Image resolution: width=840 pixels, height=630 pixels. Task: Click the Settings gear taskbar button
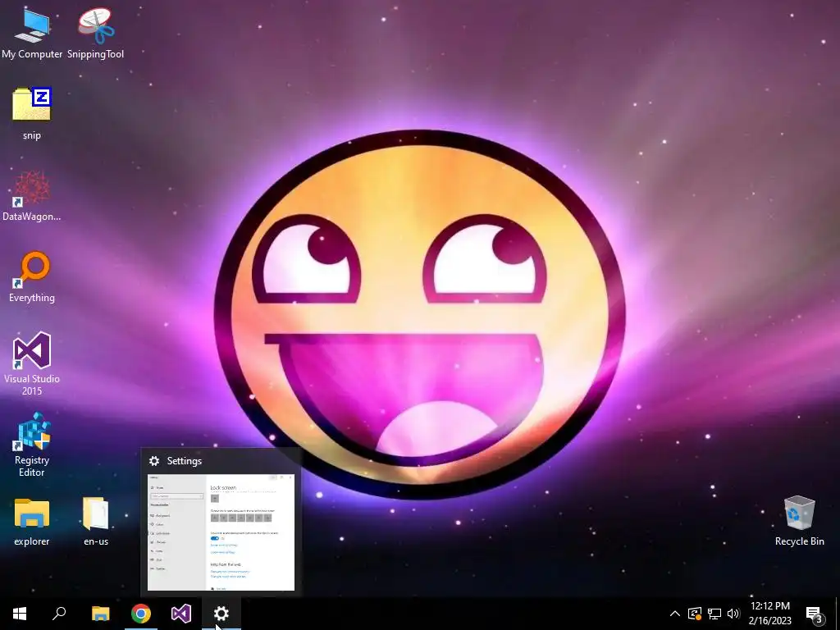221,614
